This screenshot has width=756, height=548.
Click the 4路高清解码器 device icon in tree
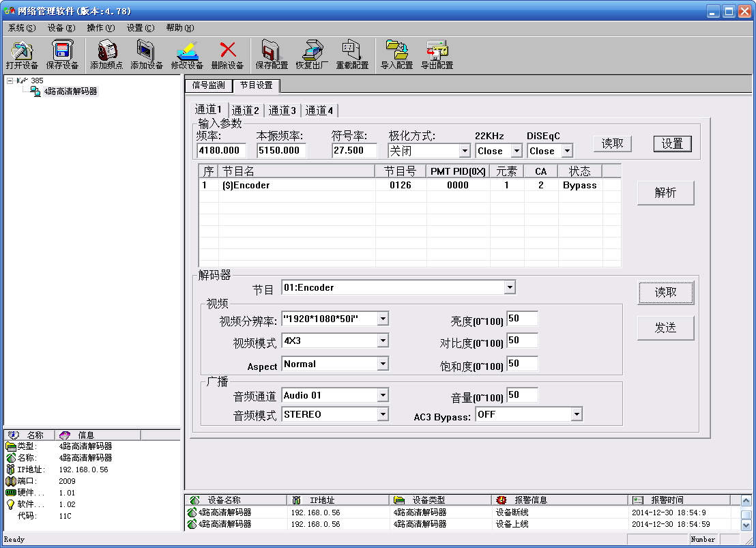[x=35, y=91]
